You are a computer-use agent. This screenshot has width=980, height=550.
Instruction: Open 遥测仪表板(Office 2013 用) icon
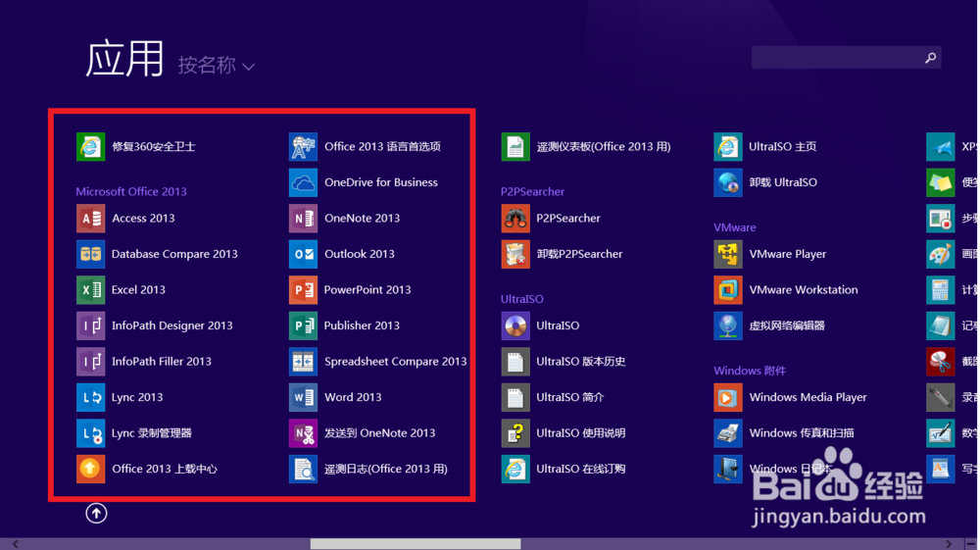(x=515, y=146)
